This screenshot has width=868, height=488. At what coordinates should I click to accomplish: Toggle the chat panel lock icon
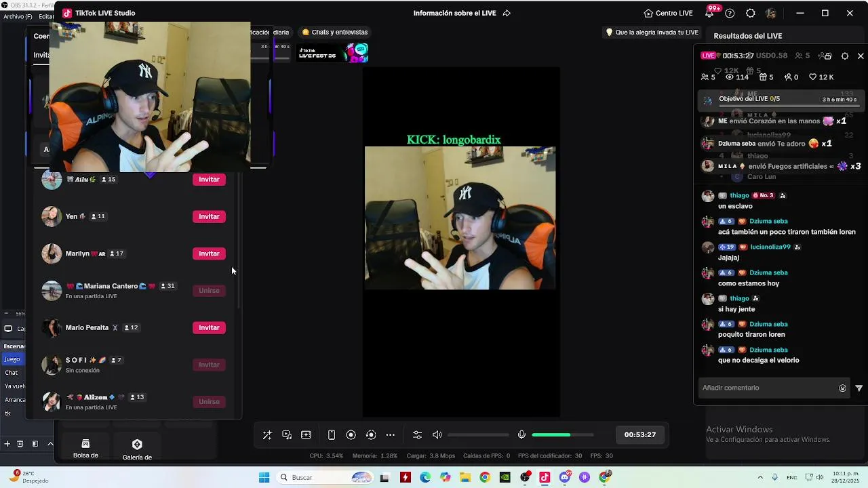point(827,56)
